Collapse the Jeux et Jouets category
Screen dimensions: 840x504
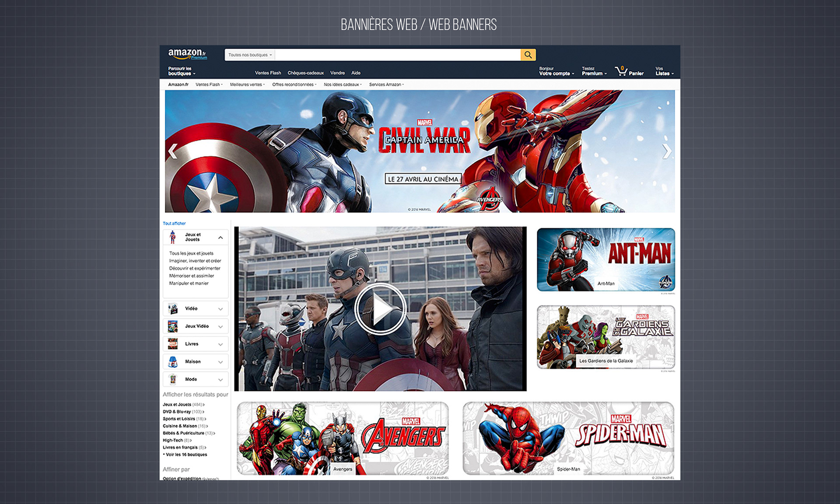(220, 238)
